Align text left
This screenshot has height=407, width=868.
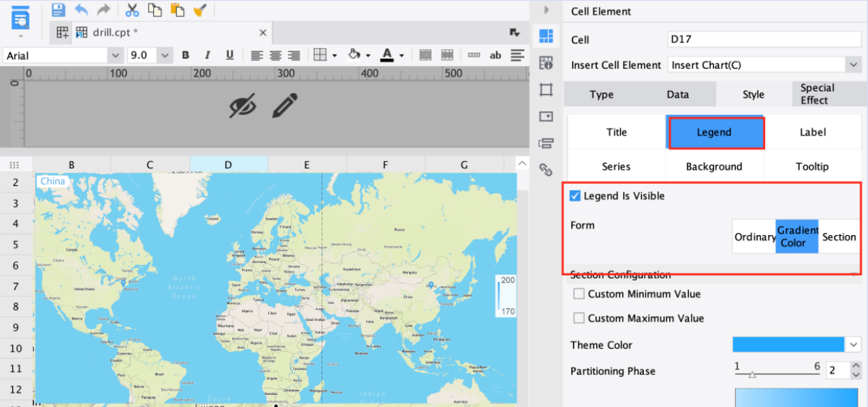pyautogui.click(x=256, y=55)
